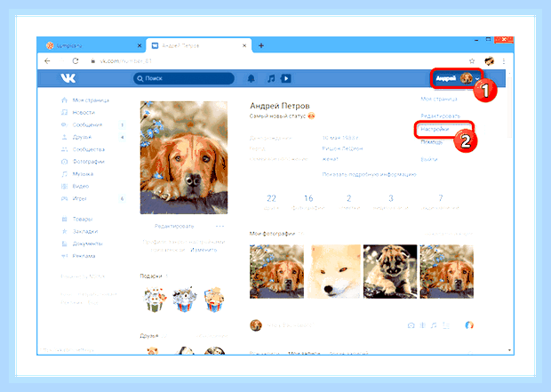This screenshot has width=551, height=392.
Task: Open last dog photo thumbnail in photos row
Action: point(447,271)
